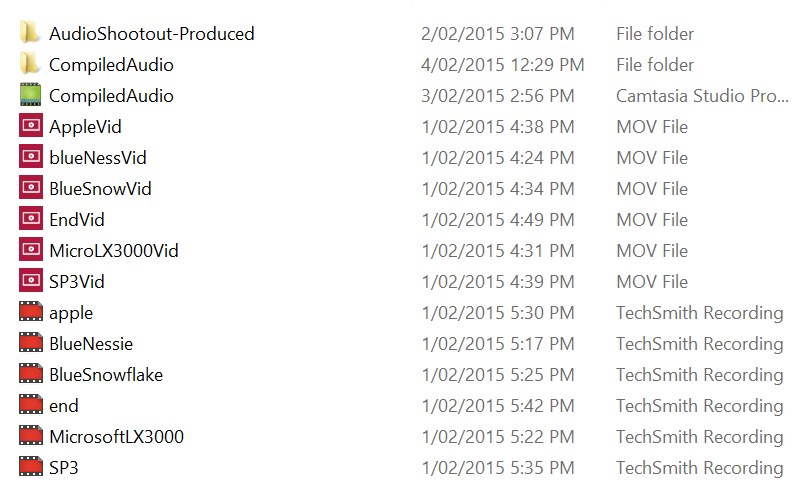Select the BlueSnowflake recording file name
This screenshot has width=800, height=491.
tap(106, 375)
